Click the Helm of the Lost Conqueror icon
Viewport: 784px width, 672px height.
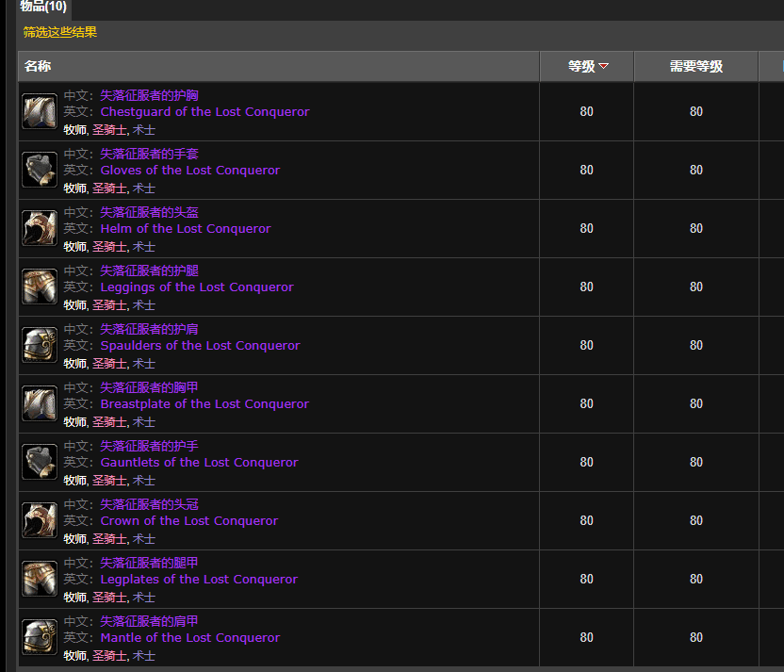point(40,228)
